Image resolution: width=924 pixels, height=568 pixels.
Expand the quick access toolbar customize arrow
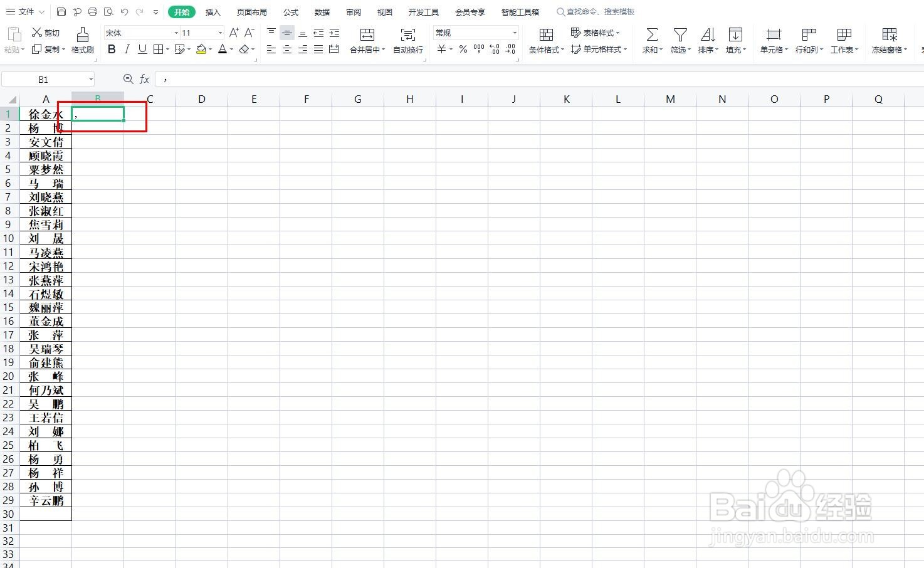click(155, 12)
